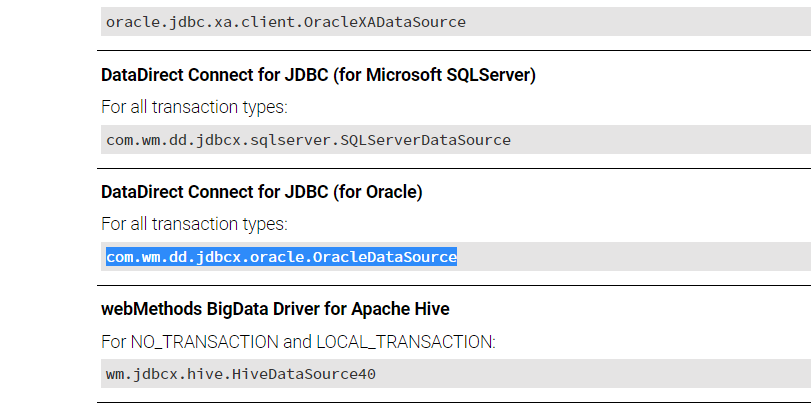The height and width of the screenshot is (405, 811).
Task: Click the word 'NO_TRANSACTION' in the Hive description
Action: [x=204, y=342]
